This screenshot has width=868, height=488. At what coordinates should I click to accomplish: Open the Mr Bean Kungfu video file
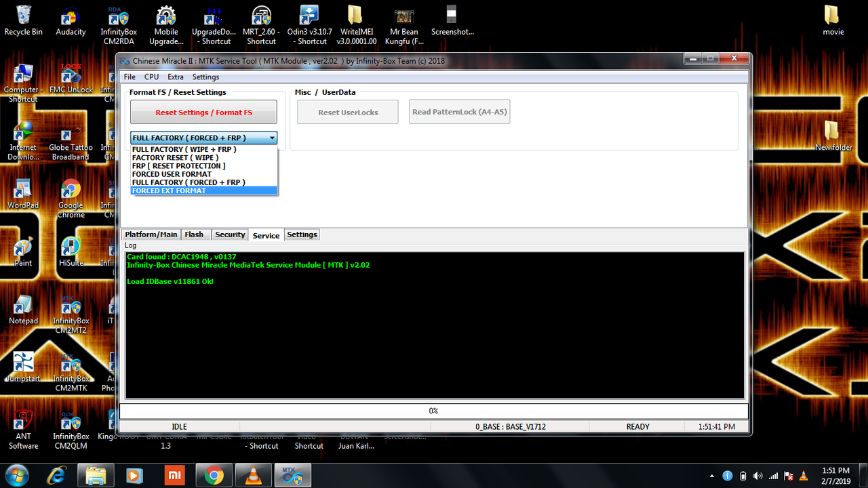click(x=404, y=25)
